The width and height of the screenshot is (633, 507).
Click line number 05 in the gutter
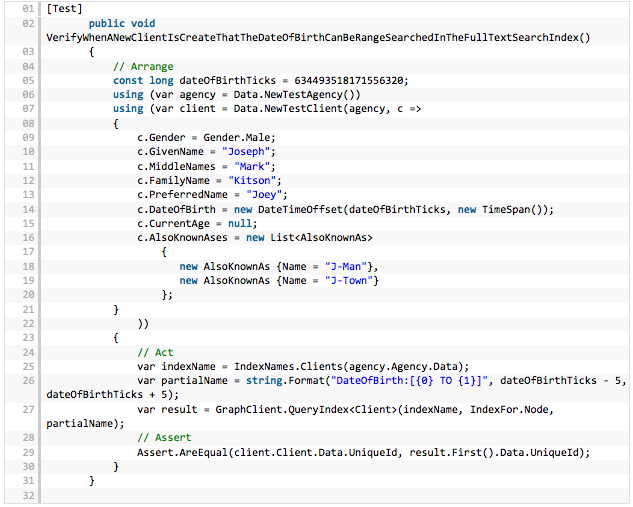click(x=28, y=80)
